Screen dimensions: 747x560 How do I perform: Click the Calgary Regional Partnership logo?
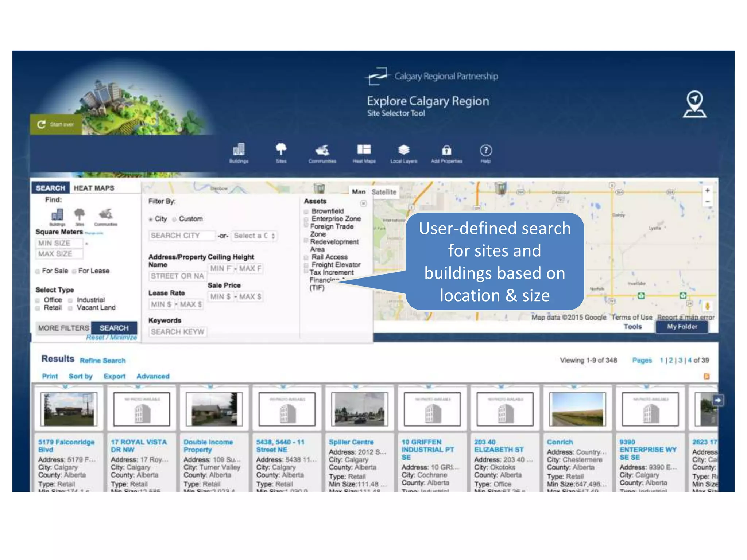coord(432,76)
